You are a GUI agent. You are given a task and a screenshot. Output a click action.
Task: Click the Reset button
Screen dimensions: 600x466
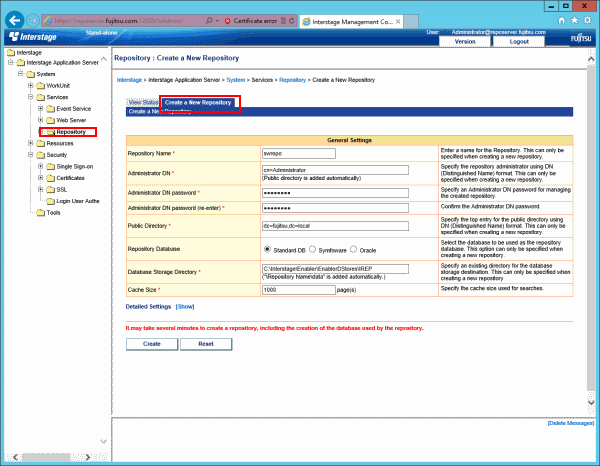point(206,344)
